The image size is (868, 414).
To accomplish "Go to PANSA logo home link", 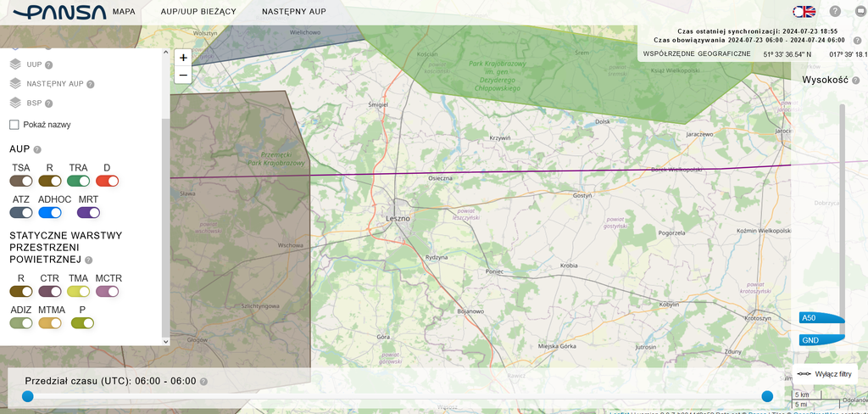I will 54,13.
